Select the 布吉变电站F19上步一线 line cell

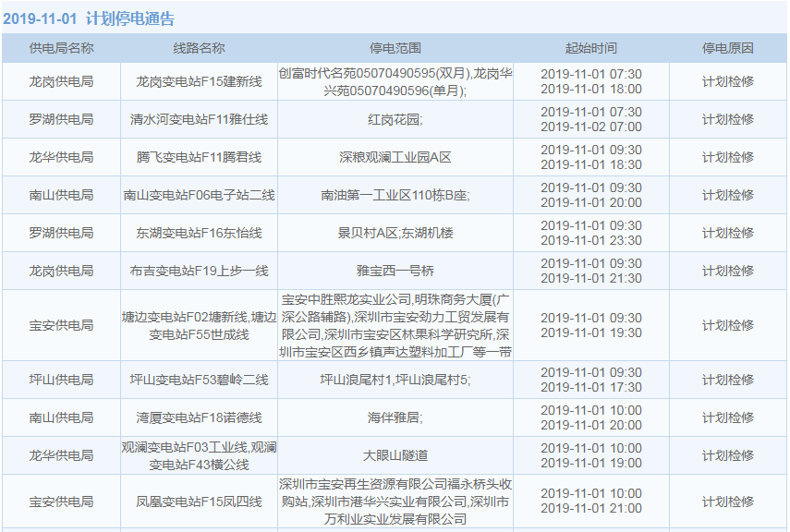(199, 271)
